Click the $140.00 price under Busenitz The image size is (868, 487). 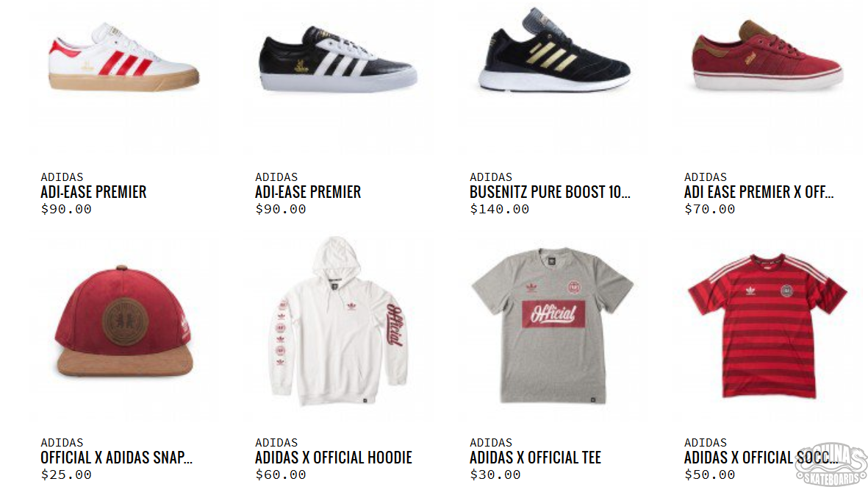(499, 210)
